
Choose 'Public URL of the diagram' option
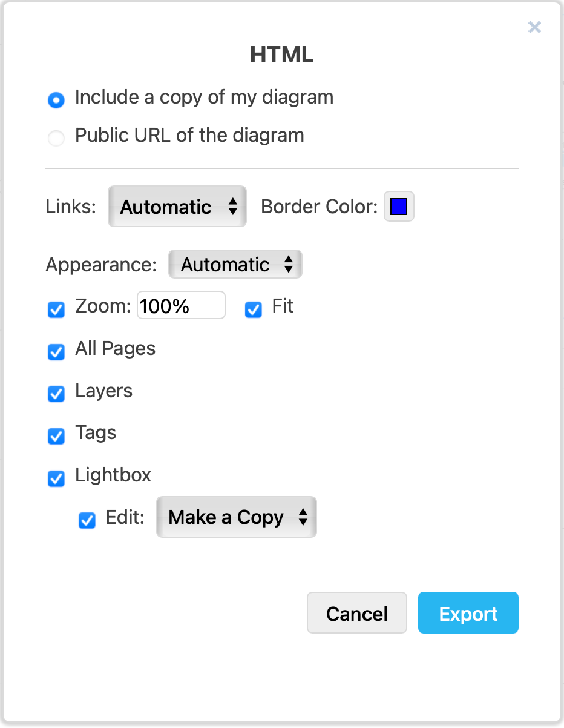[x=56, y=138]
